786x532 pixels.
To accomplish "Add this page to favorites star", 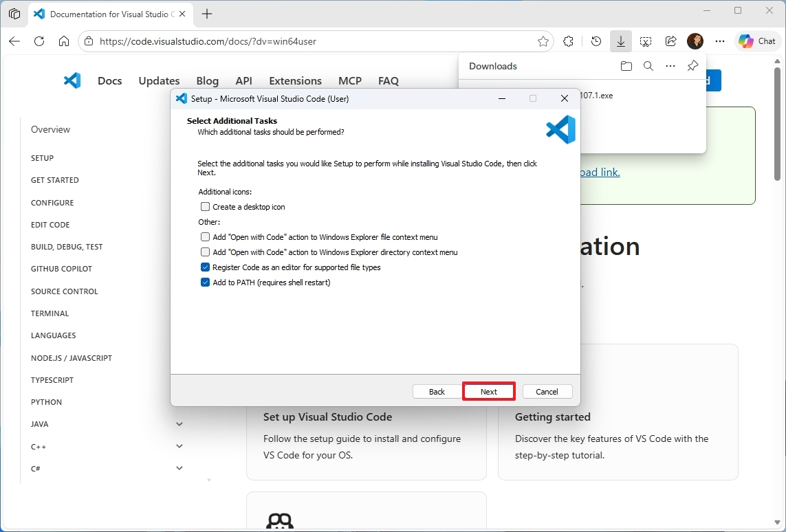I will (543, 41).
